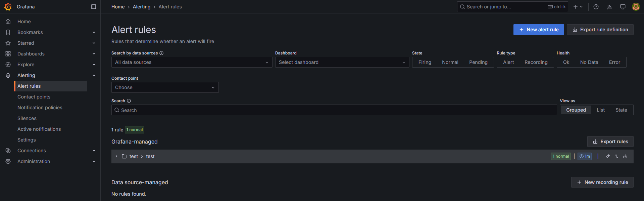
Task: Open the Contact point Choose dropdown
Action: tap(165, 87)
